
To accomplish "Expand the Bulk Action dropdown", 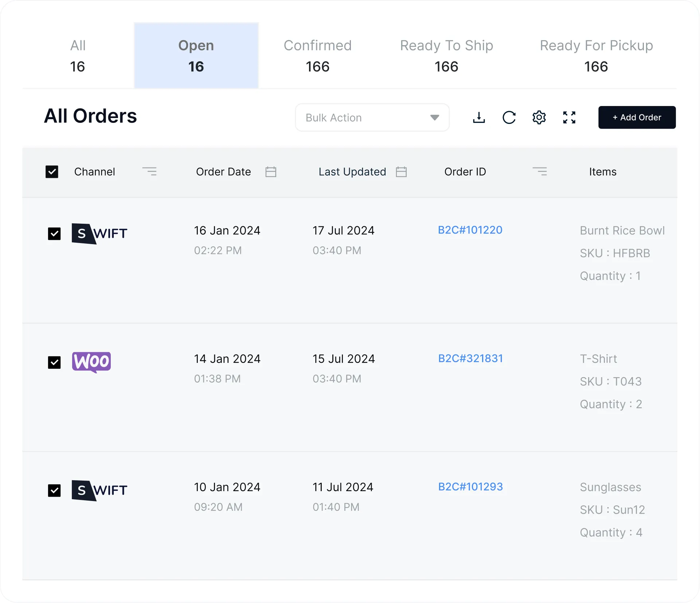I will click(372, 117).
